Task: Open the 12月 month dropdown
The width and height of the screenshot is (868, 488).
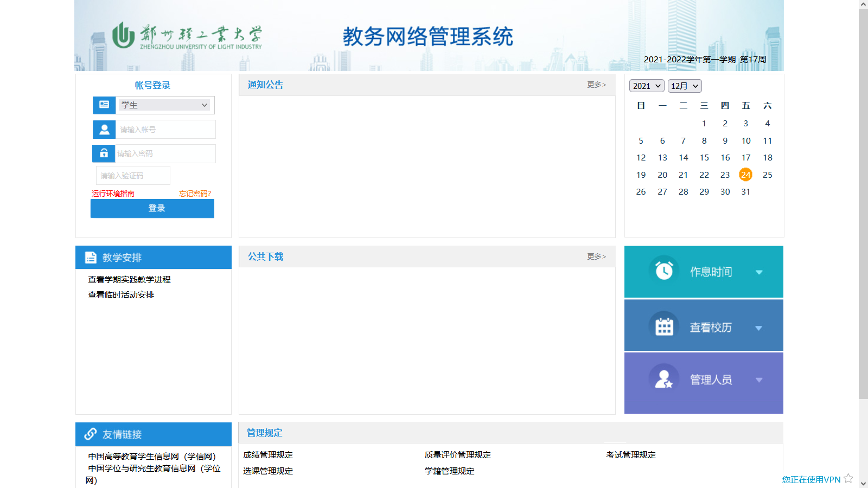Action: pyautogui.click(x=684, y=86)
